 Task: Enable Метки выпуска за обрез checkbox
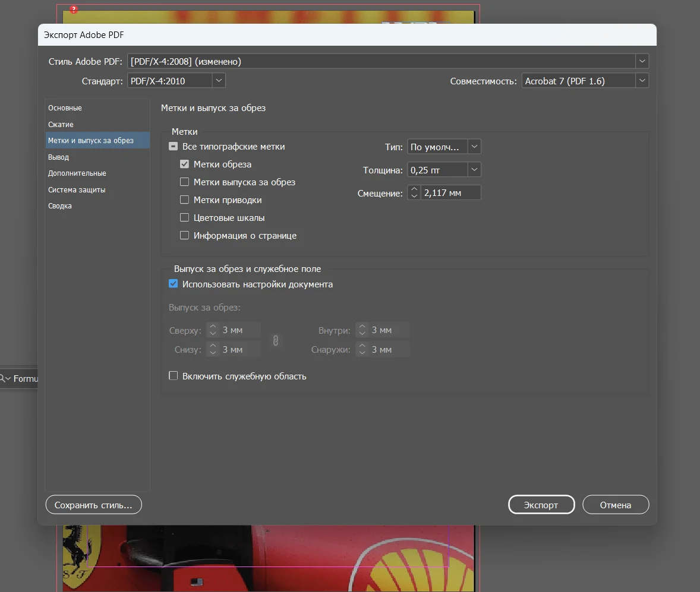point(184,182)
